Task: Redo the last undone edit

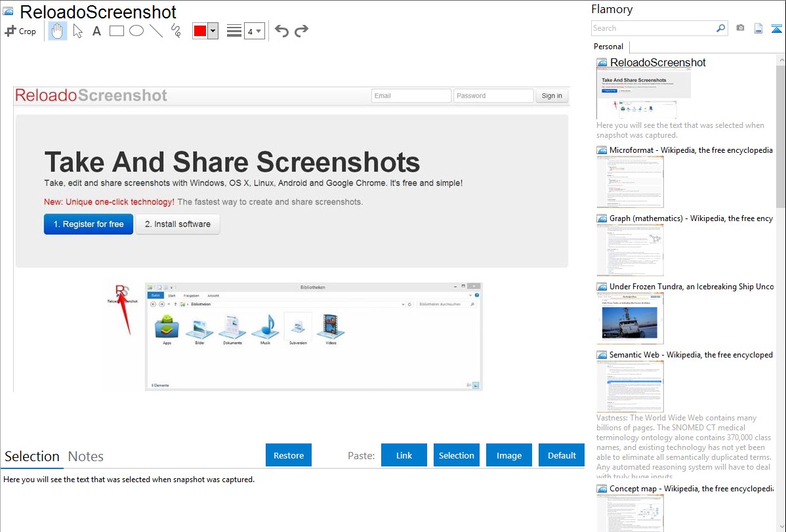Action: coord(301,31)
